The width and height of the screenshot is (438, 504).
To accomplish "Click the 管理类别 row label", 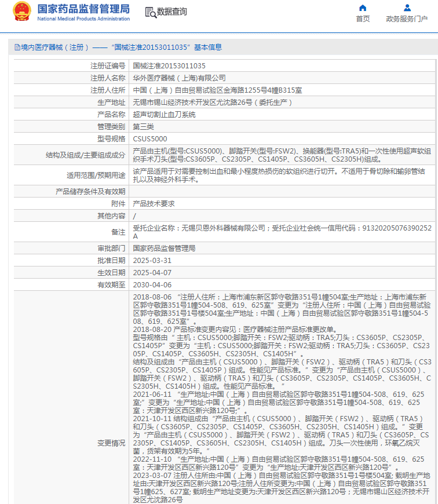I will pos(111,127).
